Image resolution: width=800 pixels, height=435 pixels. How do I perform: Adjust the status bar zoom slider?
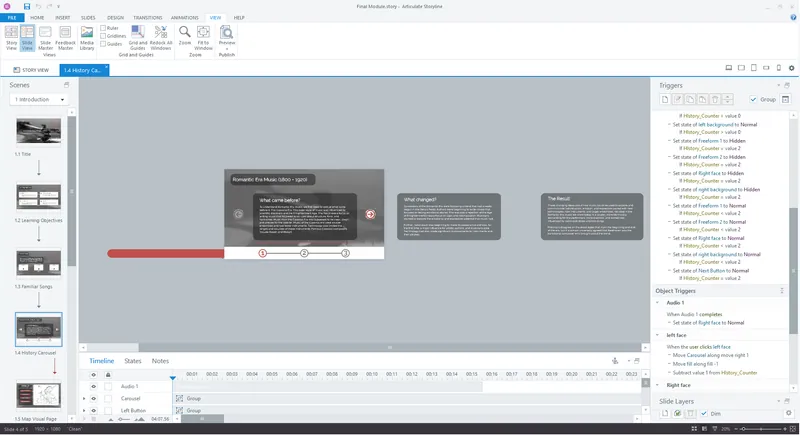coord(763,429)
